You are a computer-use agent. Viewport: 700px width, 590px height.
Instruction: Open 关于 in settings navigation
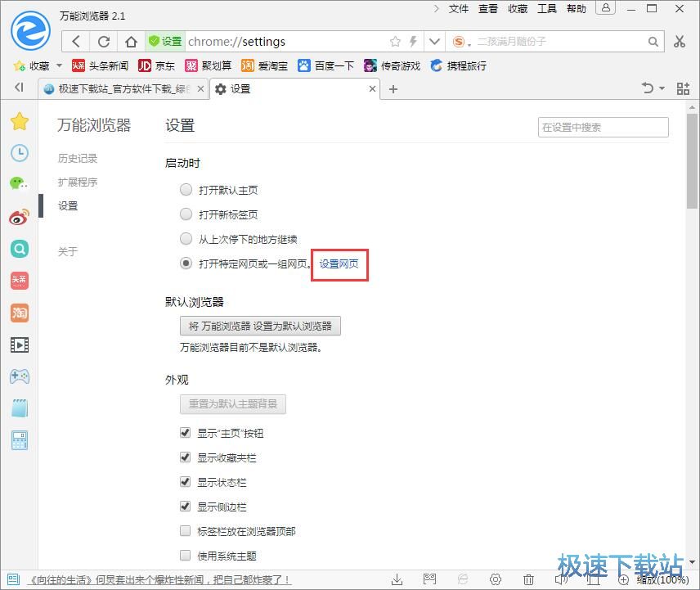[x=68, y=251]
